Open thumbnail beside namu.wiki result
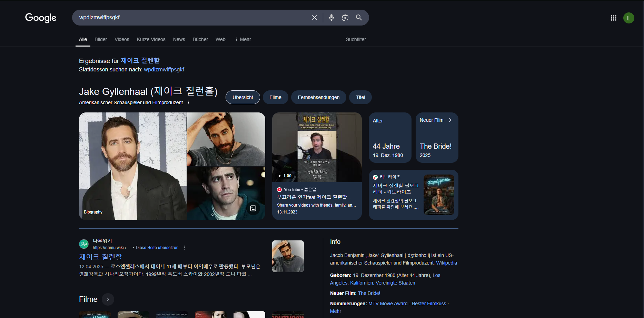Image resolution: width=644 pixels, height=318 pixels. pyautogui.click(x=288, y=256)
